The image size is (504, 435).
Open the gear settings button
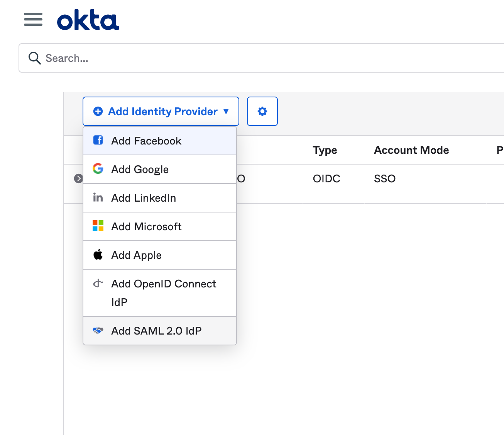pos(262,111)
